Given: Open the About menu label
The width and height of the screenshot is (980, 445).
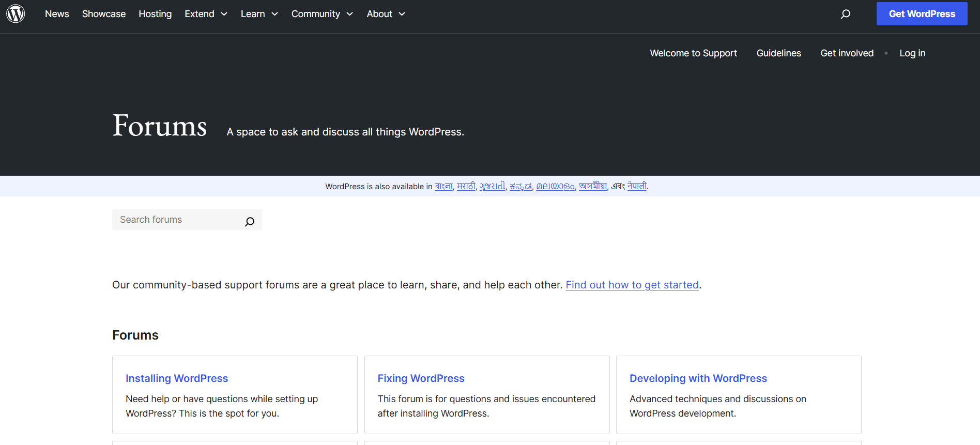Looking at the screenshot, I should coord(379,14).
